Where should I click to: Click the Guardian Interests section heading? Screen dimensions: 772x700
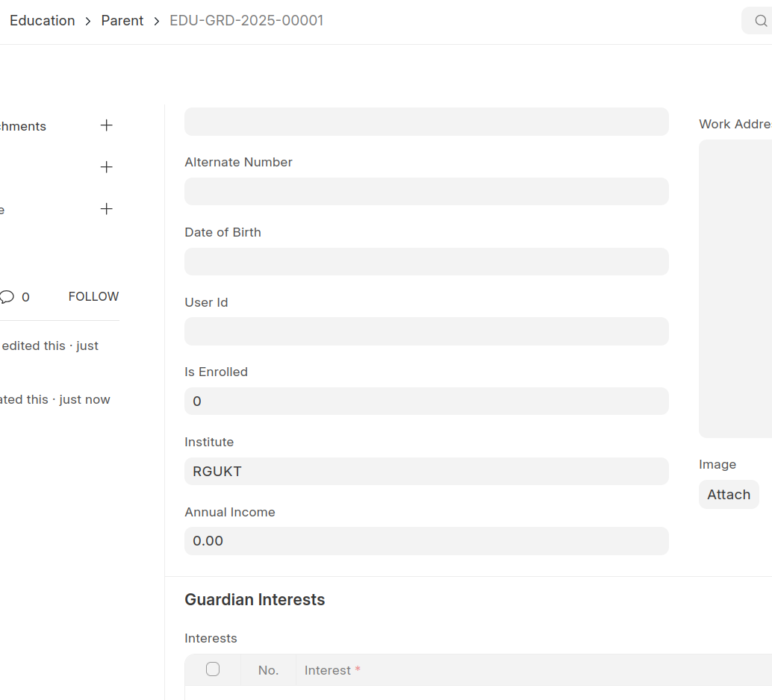255,600
